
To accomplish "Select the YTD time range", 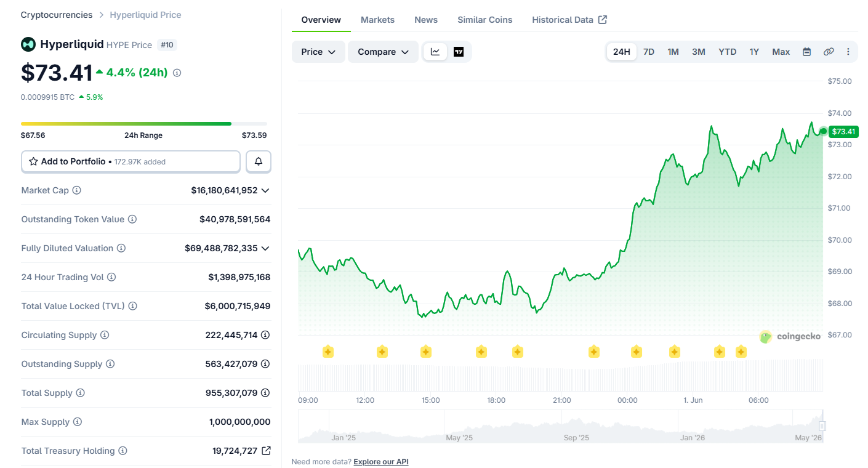I will point(728,52).
